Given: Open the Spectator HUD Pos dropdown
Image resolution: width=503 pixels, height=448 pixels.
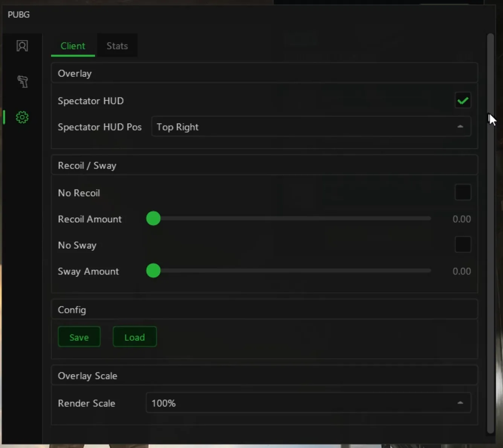Looking at the screenshot, I should click(311, 127).
